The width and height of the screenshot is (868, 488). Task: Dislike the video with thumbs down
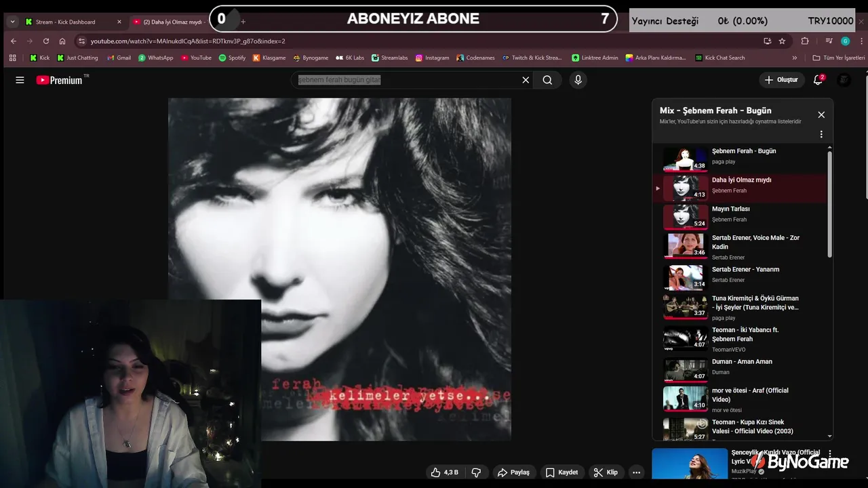pos(476,472)
